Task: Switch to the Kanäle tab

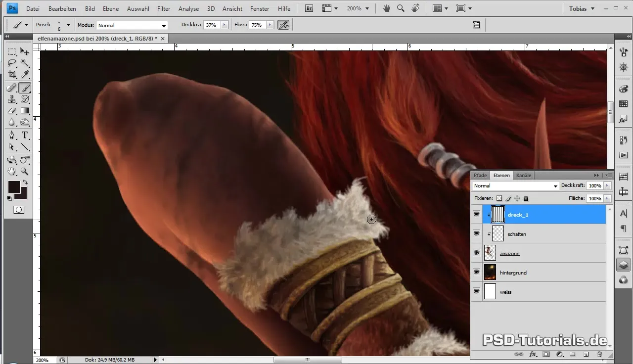Action: click(x=524, y=175)
